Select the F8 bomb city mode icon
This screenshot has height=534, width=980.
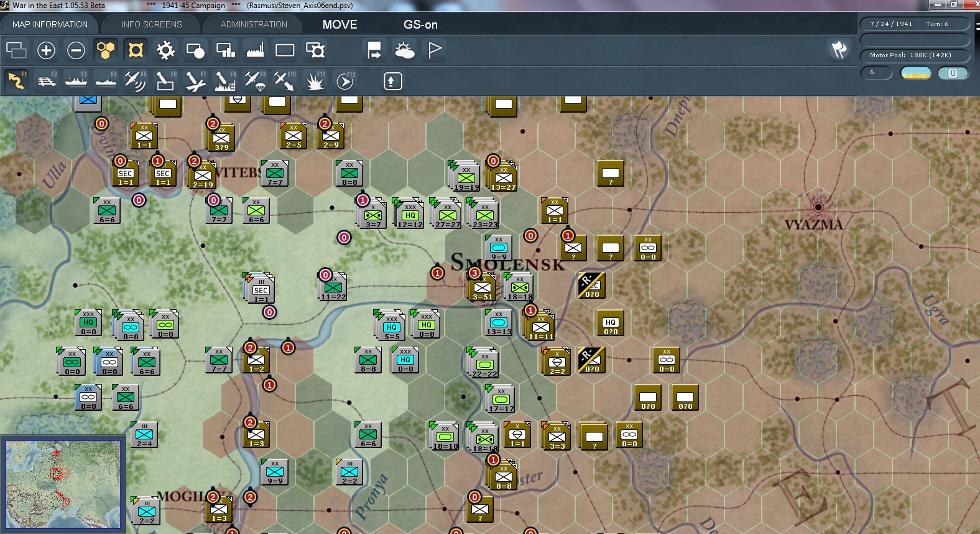point(225,81)
